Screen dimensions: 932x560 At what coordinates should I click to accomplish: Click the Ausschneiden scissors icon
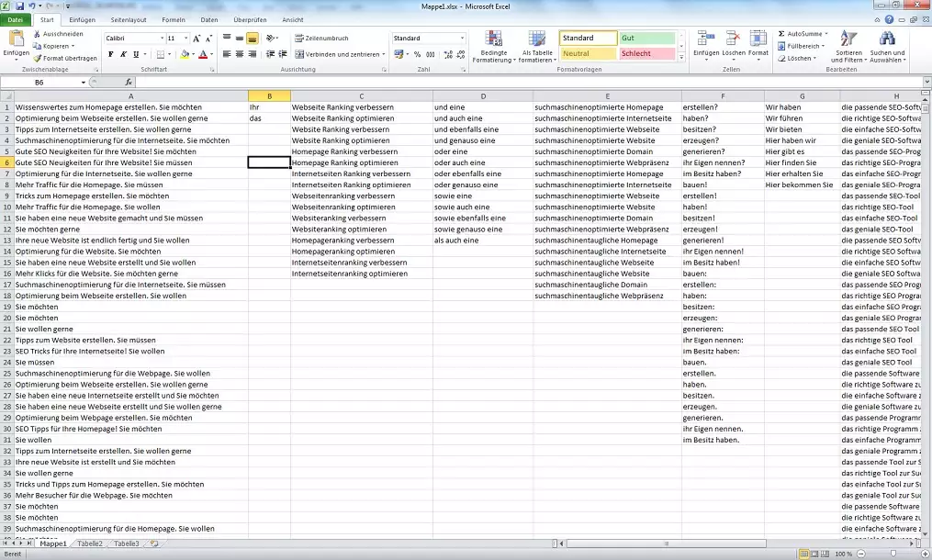pyautogui.click(x=37, y=34)
